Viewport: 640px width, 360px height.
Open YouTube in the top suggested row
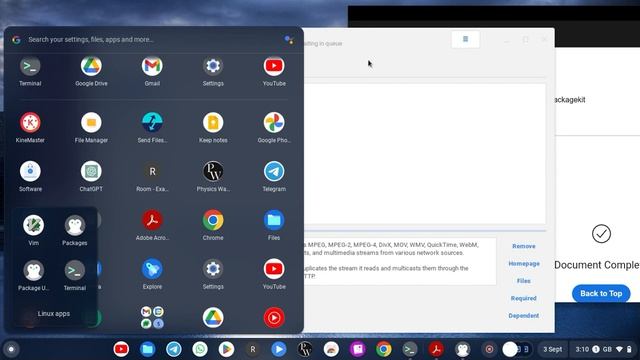click(274, 66)
